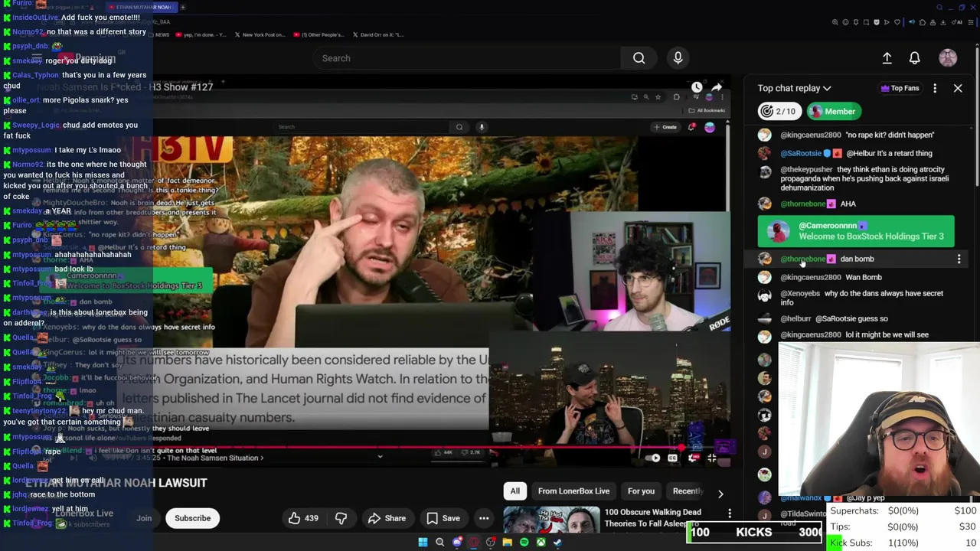
Task: Open Windows Start menu
Action: pos(423,542)
